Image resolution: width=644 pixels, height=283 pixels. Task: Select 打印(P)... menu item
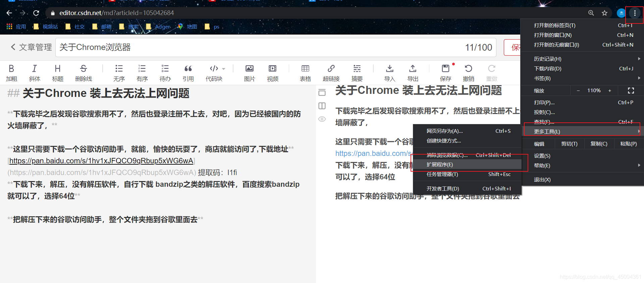582,102
